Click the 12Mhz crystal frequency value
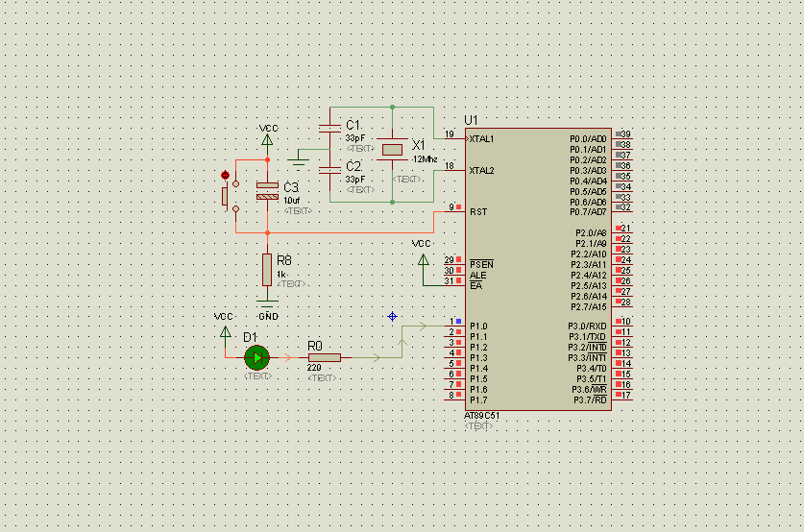Image resolution: width=804 pixels, height=532 pixels. point(426,159)
